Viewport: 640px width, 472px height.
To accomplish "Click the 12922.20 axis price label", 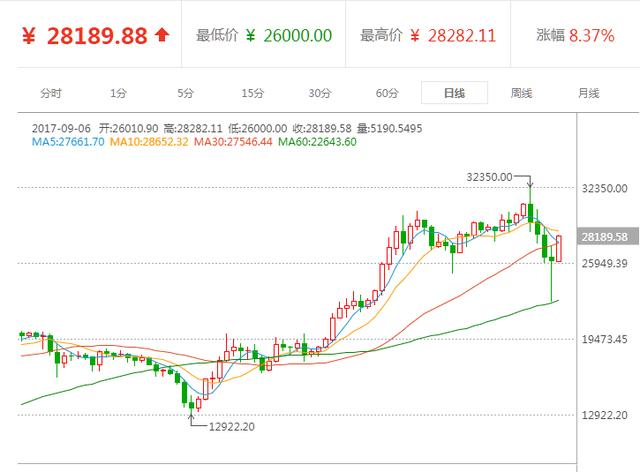I will click(x=604, y=415).
